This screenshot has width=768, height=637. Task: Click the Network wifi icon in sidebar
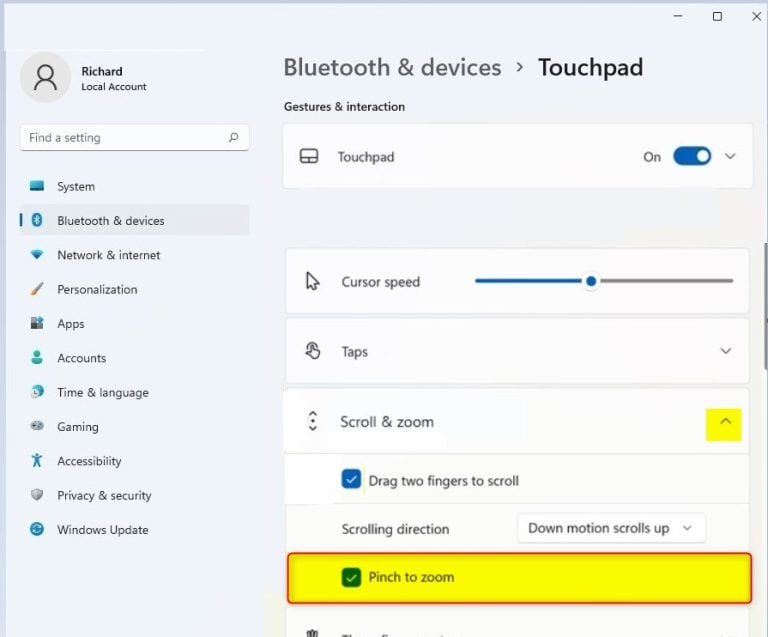click(x=37, y=255)
